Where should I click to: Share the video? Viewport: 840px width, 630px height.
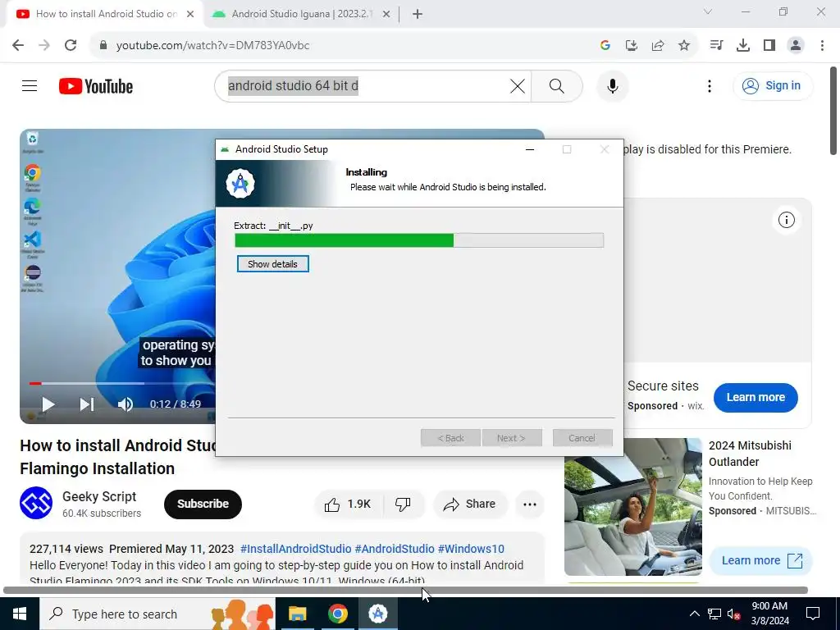470,504
